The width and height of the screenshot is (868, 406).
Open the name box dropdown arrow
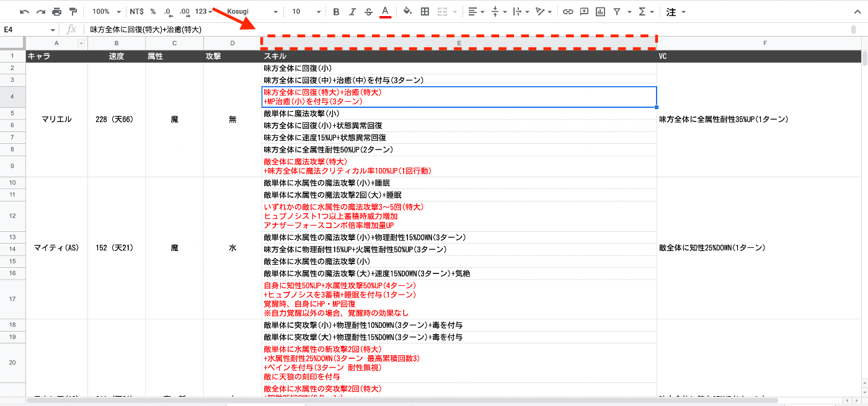coord(53,30)
